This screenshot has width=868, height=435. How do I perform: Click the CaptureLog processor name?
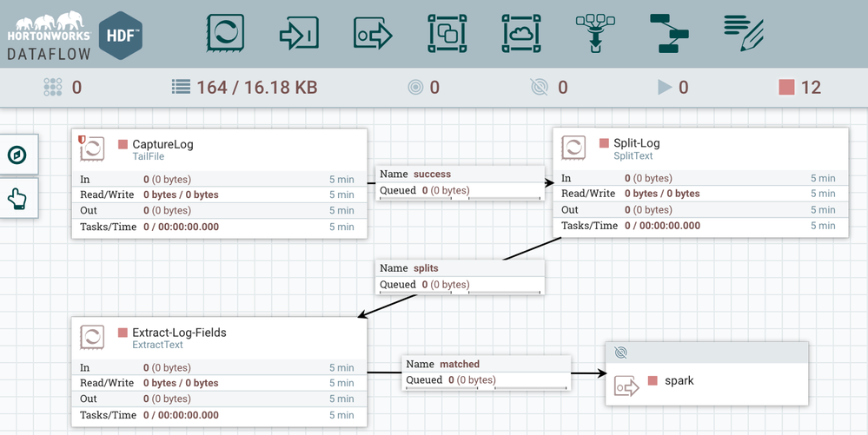coord(162,144)
